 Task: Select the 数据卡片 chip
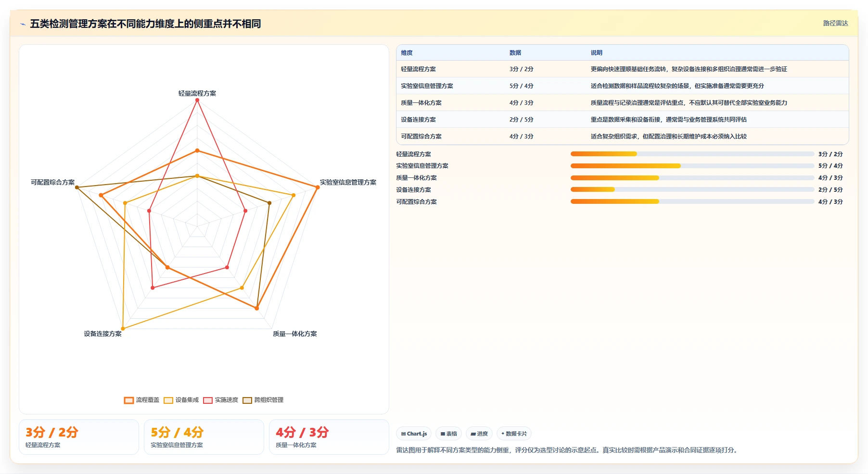514,434
